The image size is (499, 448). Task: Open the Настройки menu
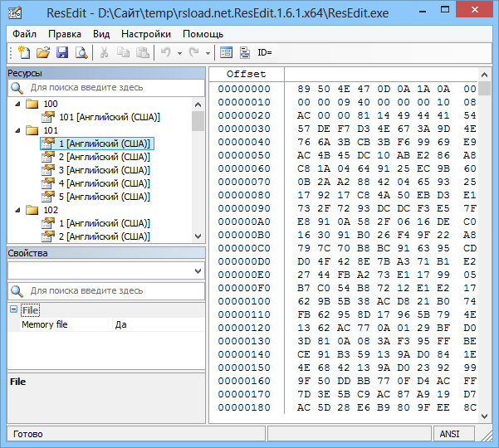click(146, 34)
